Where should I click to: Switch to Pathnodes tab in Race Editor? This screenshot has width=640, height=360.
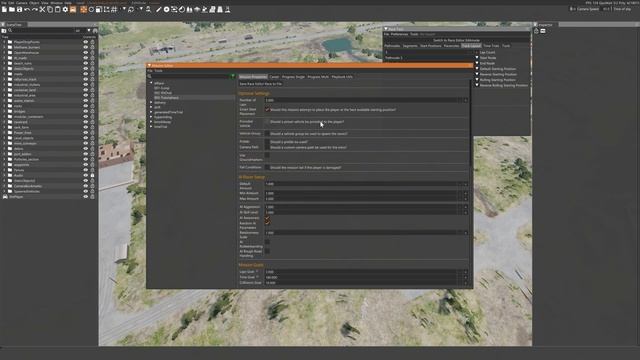pyautogui.click(x=392, y=46)
